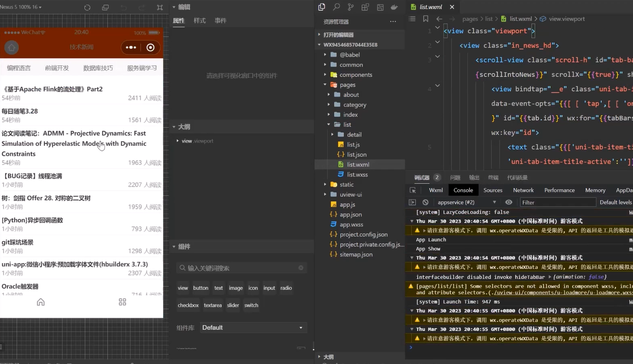Select the slider component chip

coord(233,305)
